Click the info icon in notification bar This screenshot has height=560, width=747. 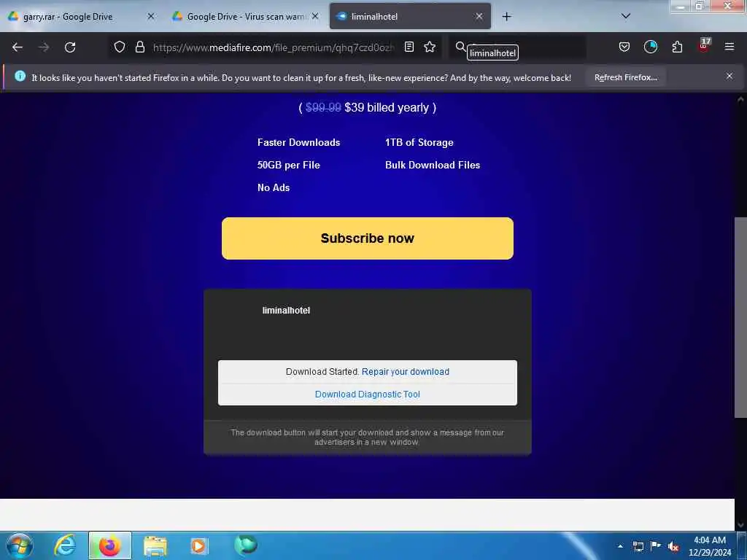(x=20, y=76)
